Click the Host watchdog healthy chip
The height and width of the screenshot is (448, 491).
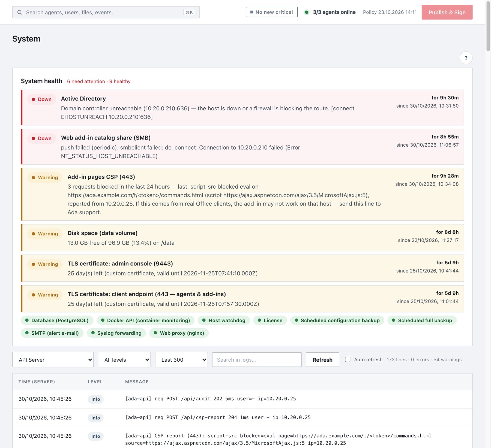224,320
